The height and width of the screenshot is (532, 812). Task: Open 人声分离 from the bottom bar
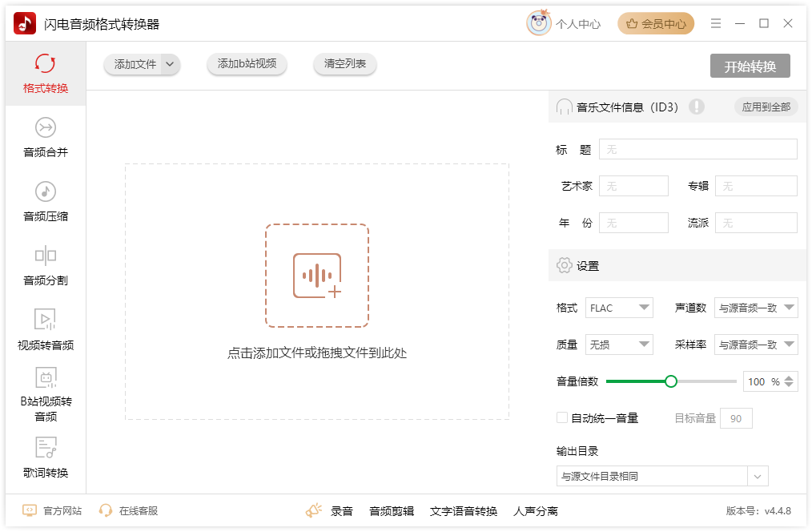pyautogui.click(x=536, y=511)
